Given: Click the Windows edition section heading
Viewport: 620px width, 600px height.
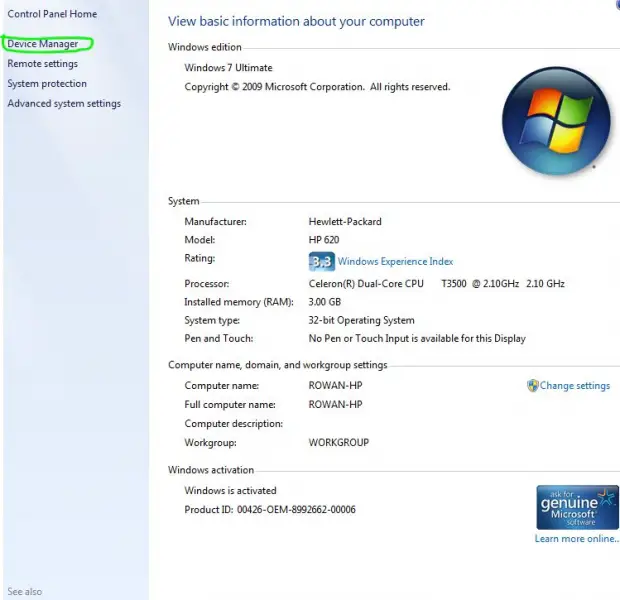Looking at the screenshot, I should click(x=204, y=47).
